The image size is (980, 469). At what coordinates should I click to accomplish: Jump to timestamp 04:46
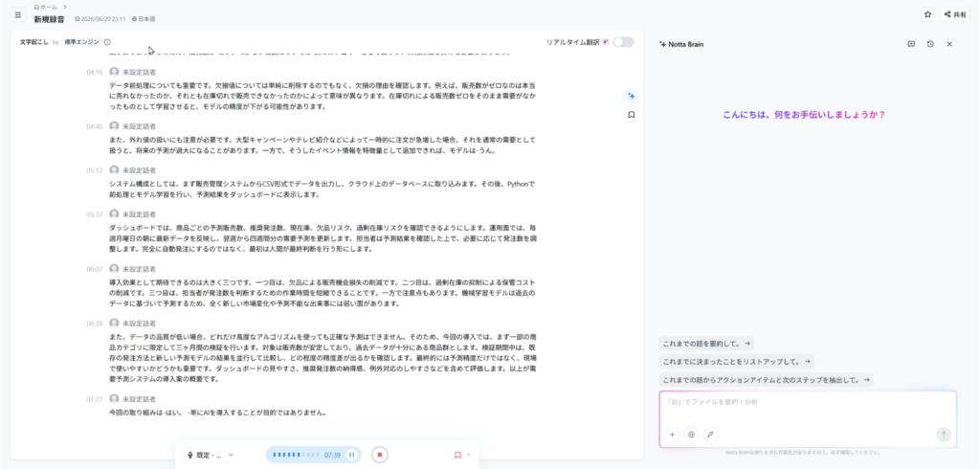(95, 126)
